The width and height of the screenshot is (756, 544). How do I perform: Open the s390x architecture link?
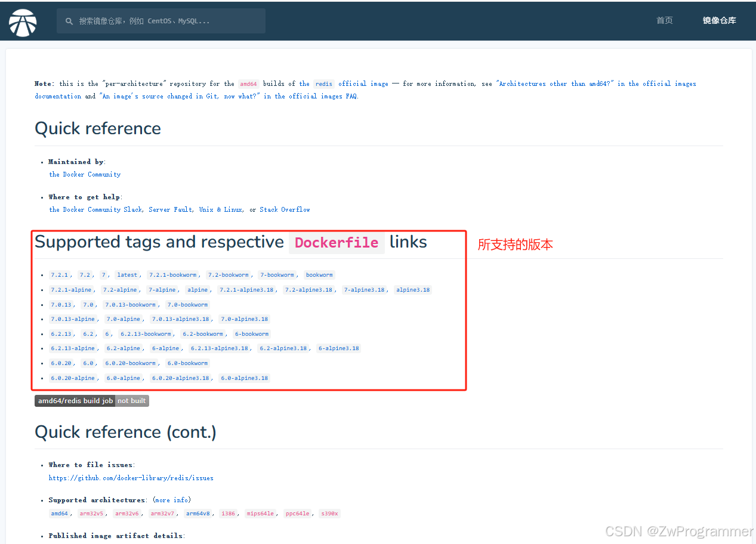(x=329, y=514)
